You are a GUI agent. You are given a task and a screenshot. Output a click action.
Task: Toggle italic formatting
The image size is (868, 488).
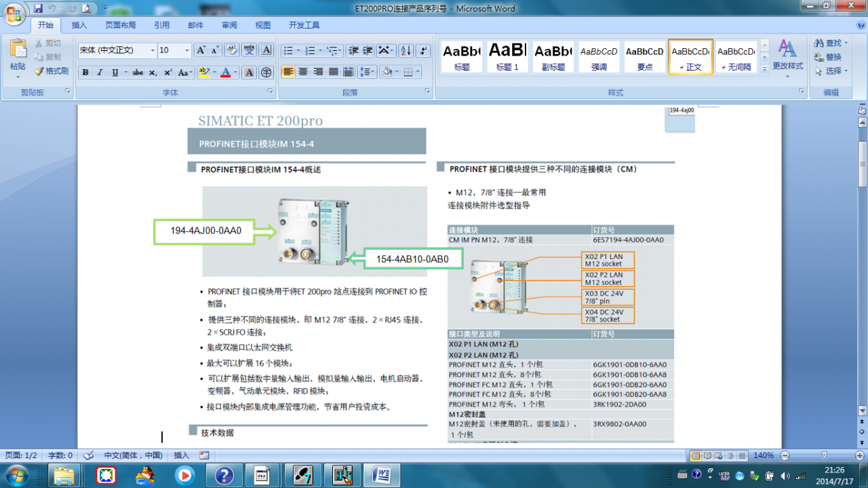[x=100, y=72]
